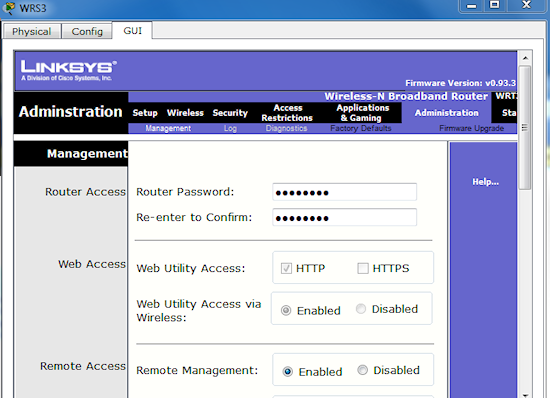The height and width of the screenshot is (398, 550).
Task: Toggle the HTTP checkbox
Action: (x=286, y=269)
